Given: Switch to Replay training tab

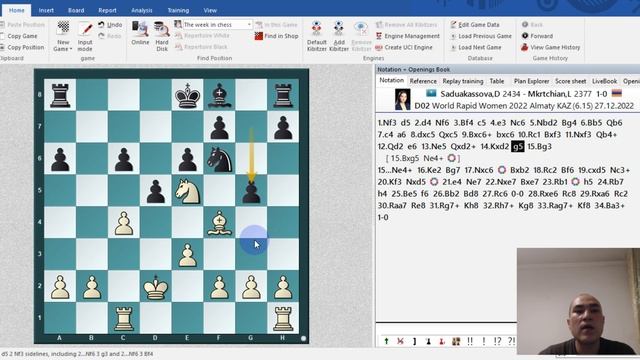Looking at the screenshot, I should point(463,81).
